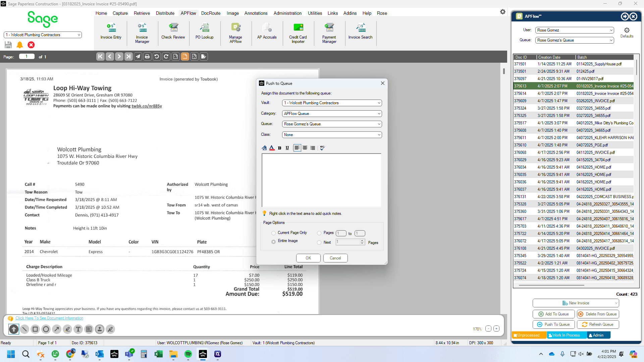Screen dimensions: 644x362
Task: Click the Delete From Queue button
Action: (x=598, y=314)
